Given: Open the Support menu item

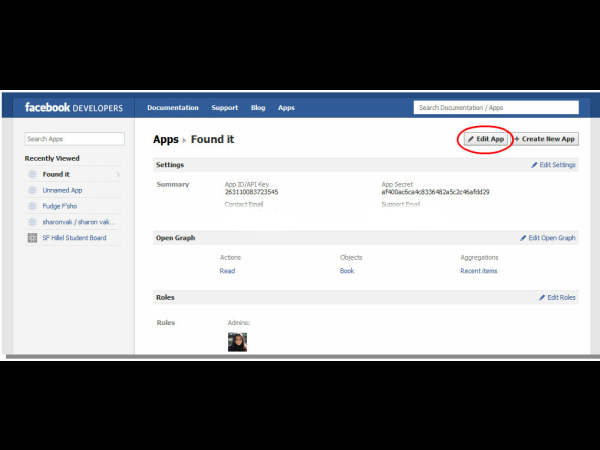Looking at the screenshot, I should (x=225, y=108).
